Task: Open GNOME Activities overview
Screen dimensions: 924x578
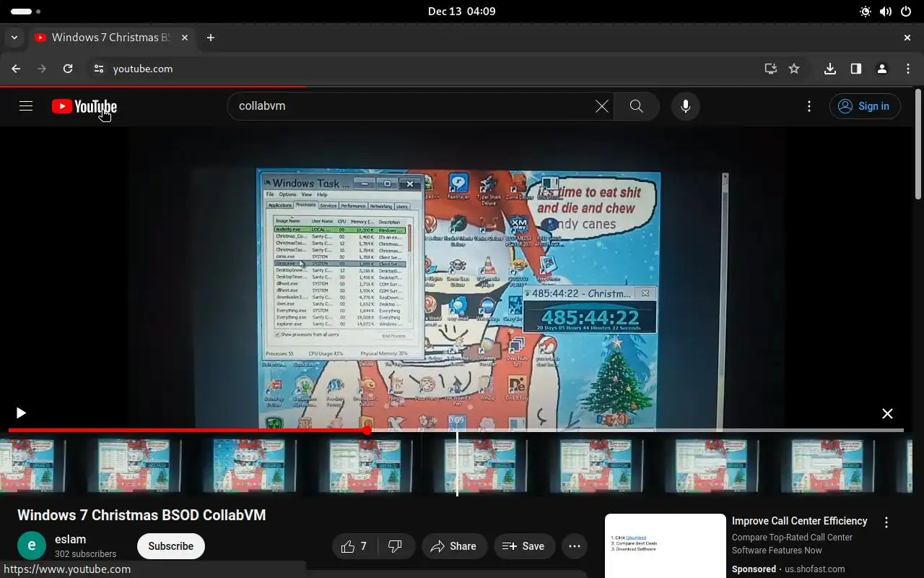Action: click(x=26, y=12)
